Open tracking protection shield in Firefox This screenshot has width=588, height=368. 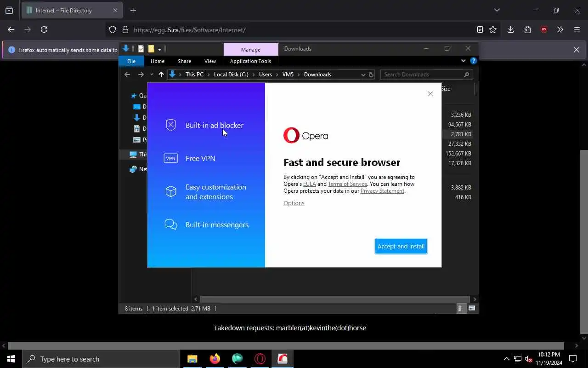point(113,30)
